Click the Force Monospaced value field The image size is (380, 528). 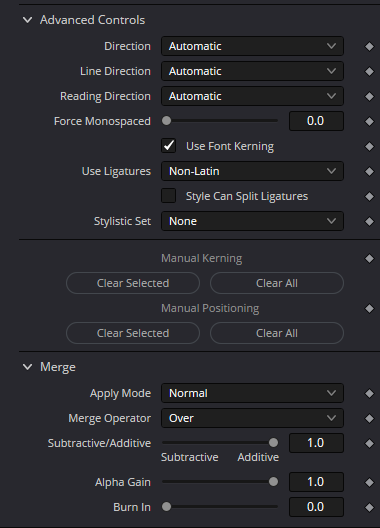[316, 121]
